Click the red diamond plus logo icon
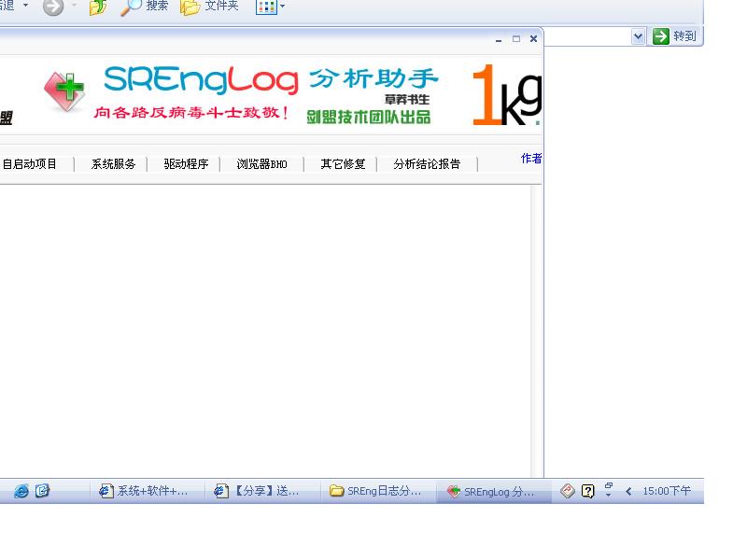 click(x=64, y=91)
